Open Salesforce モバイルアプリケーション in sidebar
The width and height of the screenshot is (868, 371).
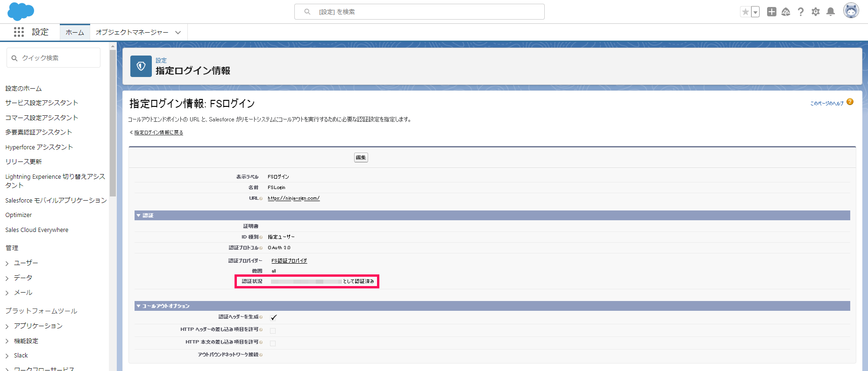(x=56, y=200)
